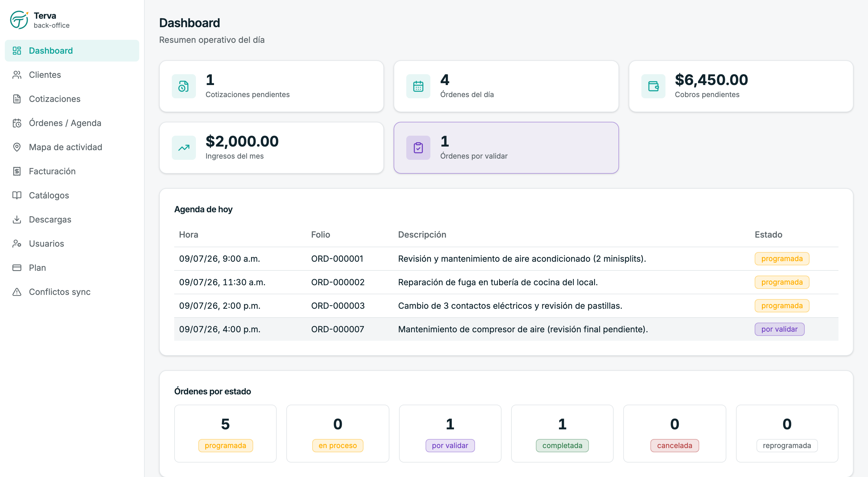Open the Órdenes del día card
The width and height of the screenshot is (868, 477).
[x=506, y=86]
